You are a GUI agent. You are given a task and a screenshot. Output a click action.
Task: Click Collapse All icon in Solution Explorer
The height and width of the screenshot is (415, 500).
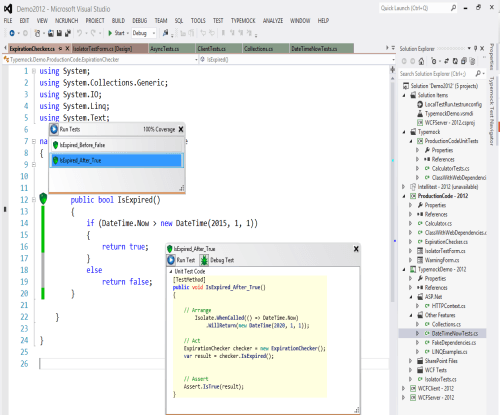(464, 61)
